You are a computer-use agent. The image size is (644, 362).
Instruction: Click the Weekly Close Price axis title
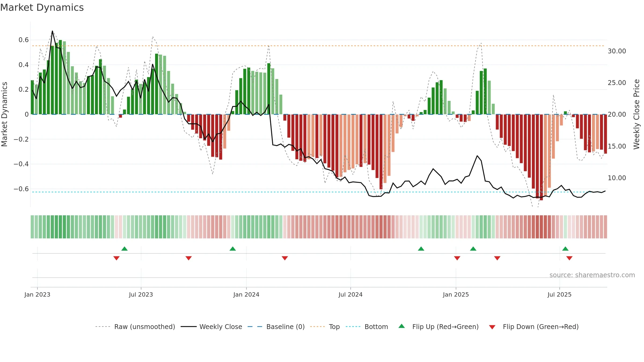636,114
